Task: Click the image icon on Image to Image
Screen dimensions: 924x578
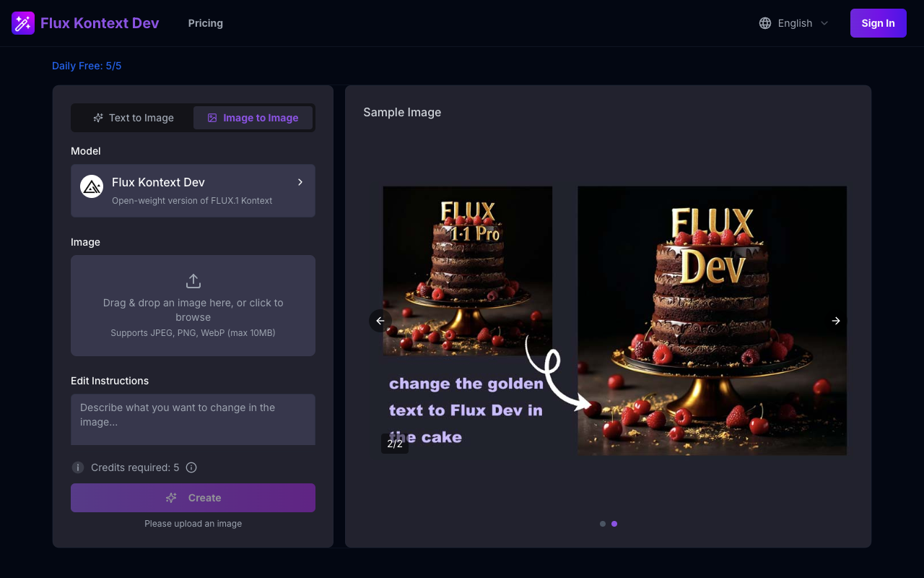Action: [212, 117]
